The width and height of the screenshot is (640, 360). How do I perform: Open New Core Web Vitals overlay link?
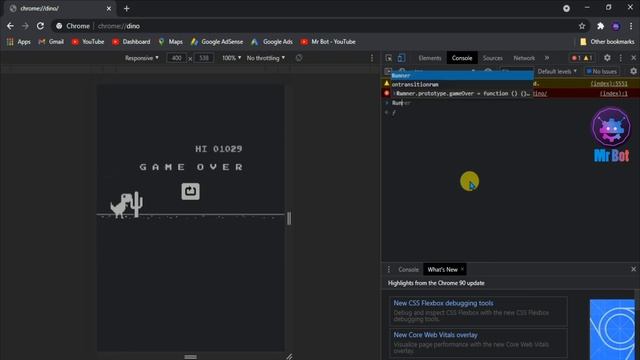tap(435, 335)
